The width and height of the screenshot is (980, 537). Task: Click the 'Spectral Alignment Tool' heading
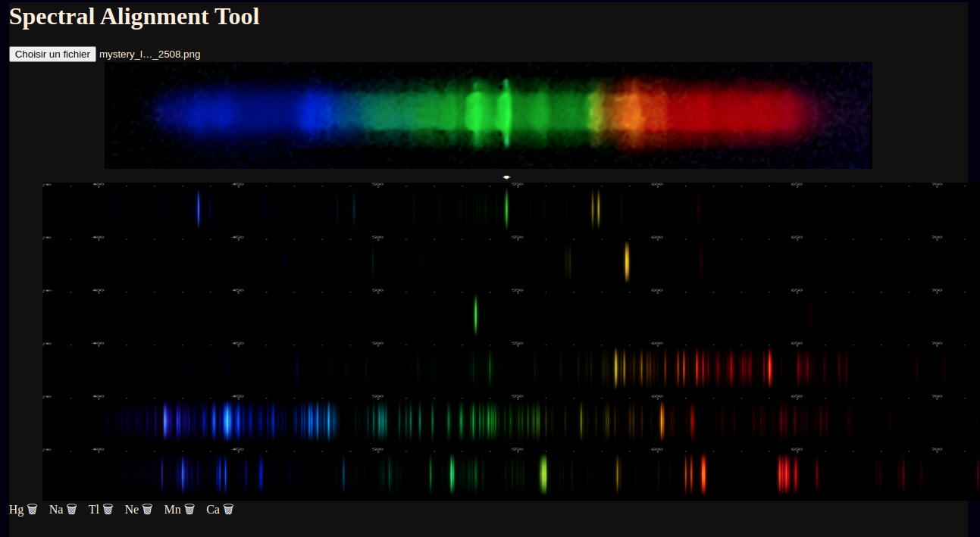[134, 17]
